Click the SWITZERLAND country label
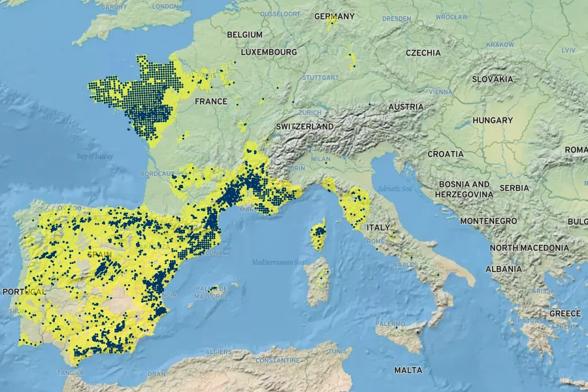 (x=304, y=126)
